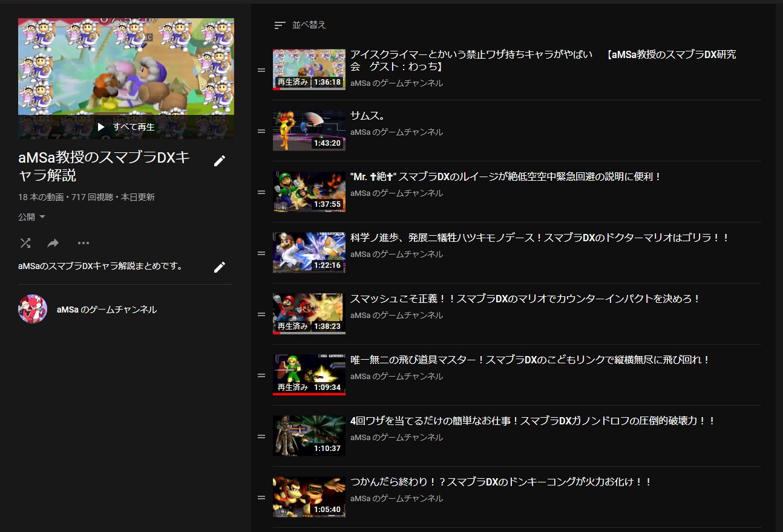Open the ドクターマリオはゴリラ video title
Screen dimensions: 783x532
pos(540,238)
